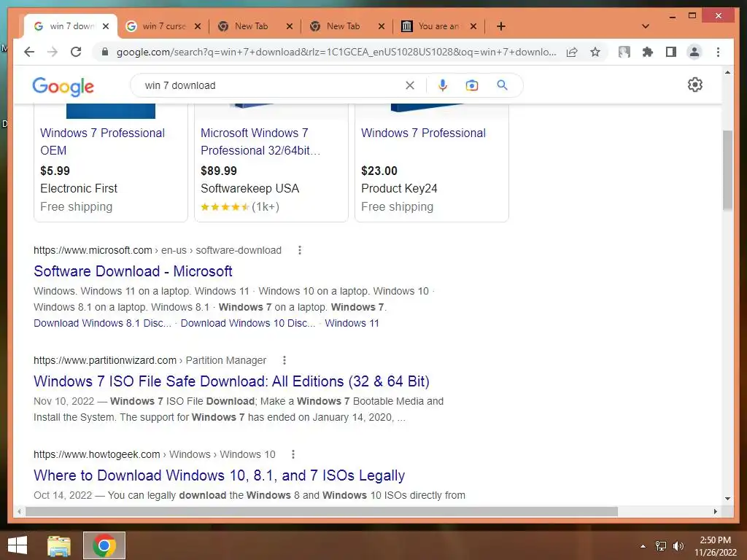Viewport: 747px width, 560px height.
Task: Search by image with the camera icon
Action: (472, 85)
